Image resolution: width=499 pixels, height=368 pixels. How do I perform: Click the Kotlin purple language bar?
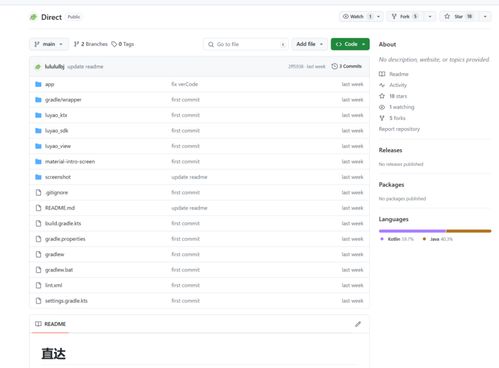[412, 231]
